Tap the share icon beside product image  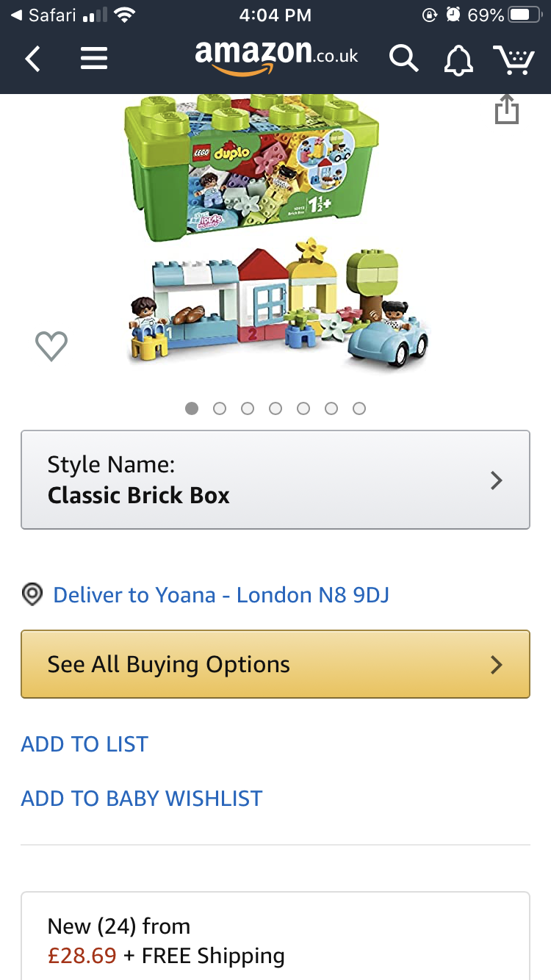(506, 110)
